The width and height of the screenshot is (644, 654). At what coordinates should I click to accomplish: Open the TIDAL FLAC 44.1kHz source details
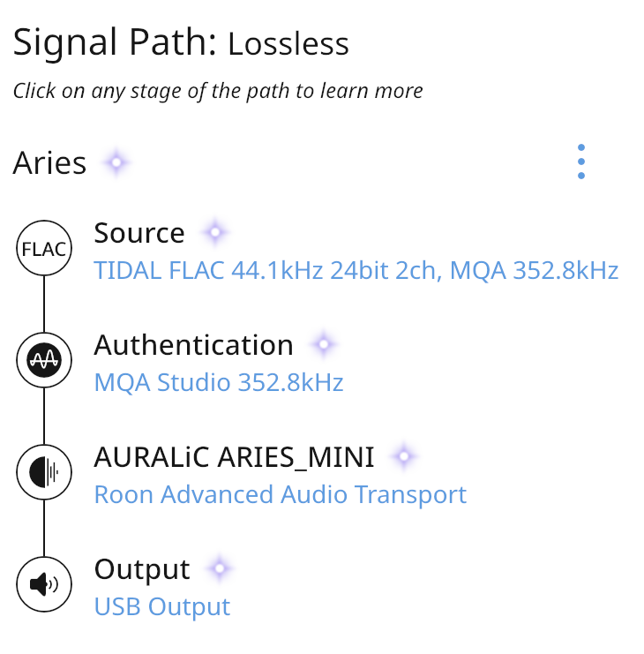click(356, 271)
